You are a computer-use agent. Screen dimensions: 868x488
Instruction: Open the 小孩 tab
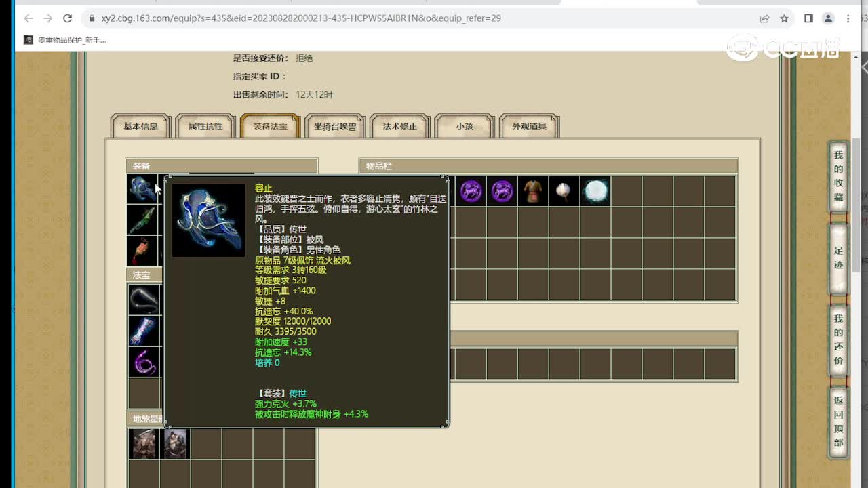[465, 126]
